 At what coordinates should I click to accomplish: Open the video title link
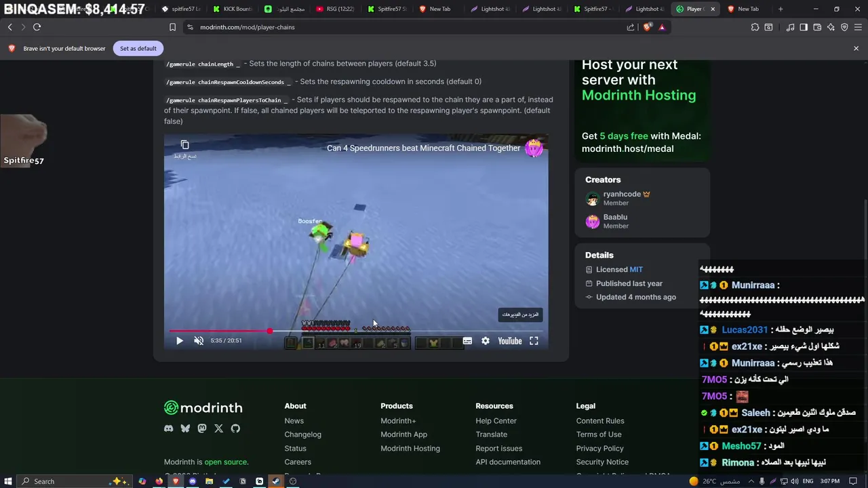[423, 148]
